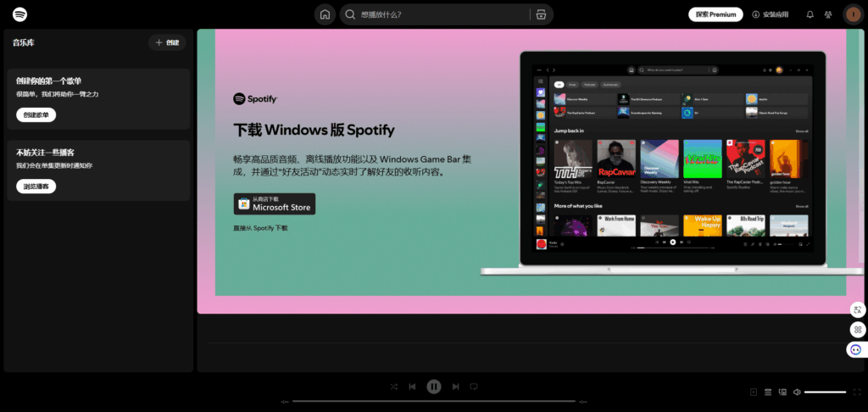Open the connect-to-device icon
Image resolution: width=868 pixels, height=412 pixels.
tap(782, 392)
